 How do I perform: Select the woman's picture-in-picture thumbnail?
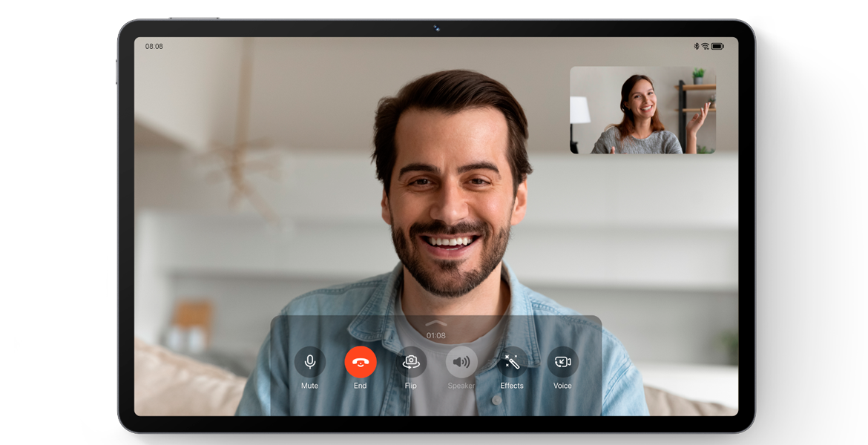pos(642,110)
